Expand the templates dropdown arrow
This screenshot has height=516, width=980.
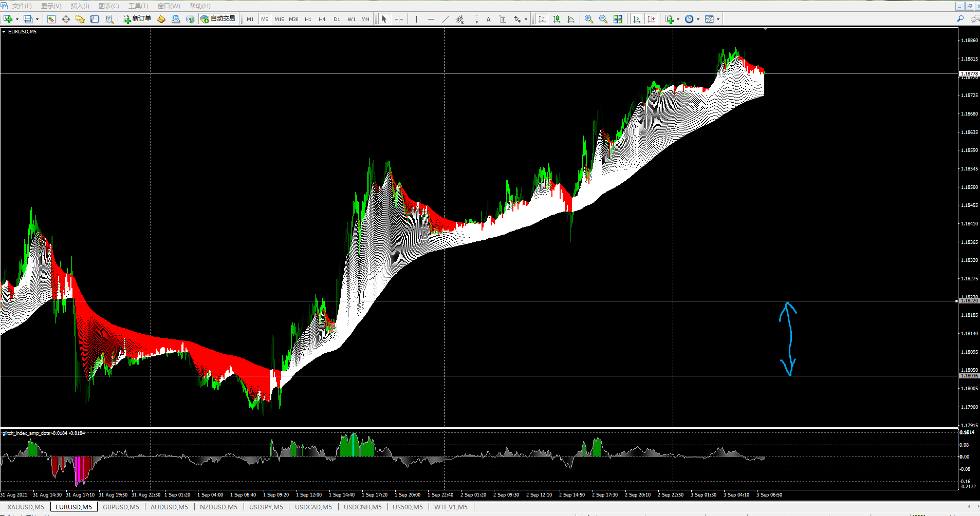[718, 20]
